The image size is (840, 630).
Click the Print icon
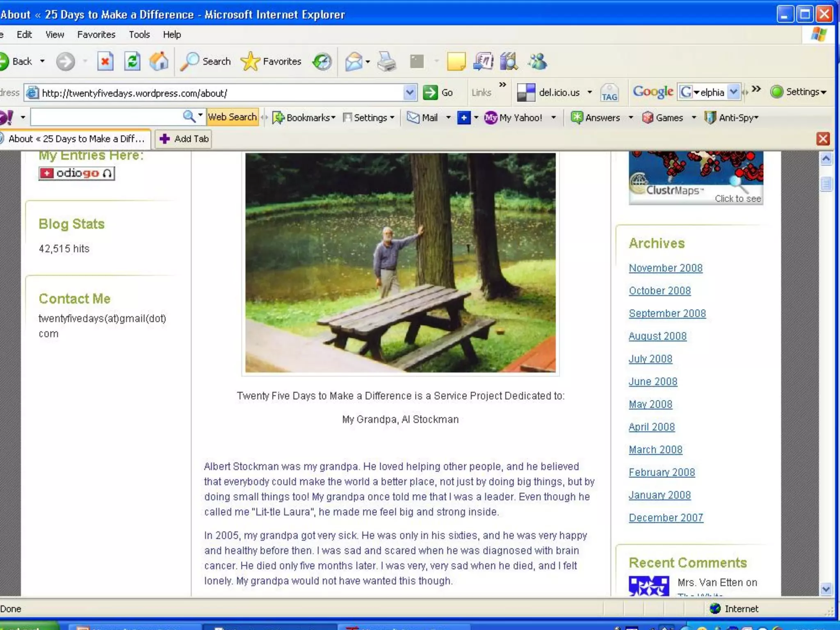click(386, 62)
